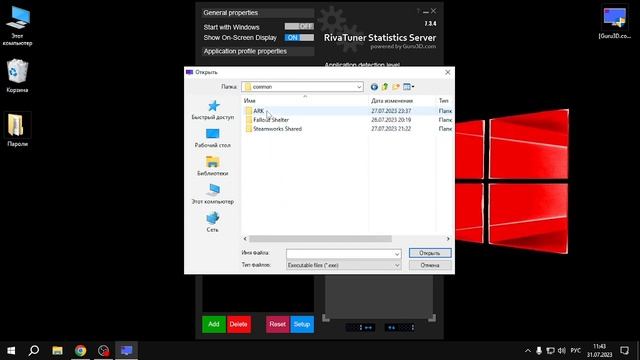The width and height of the screenshot is (640, 360).
Task: Click the file list horizontal scrollbar thumb
Action: [x=320, y=239]
